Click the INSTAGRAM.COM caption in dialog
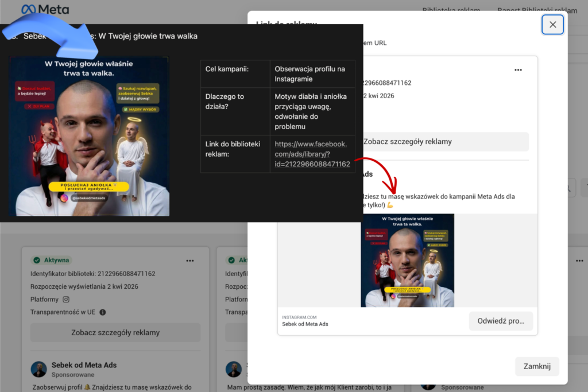This screenshot has height=392, width=588. 299,317
